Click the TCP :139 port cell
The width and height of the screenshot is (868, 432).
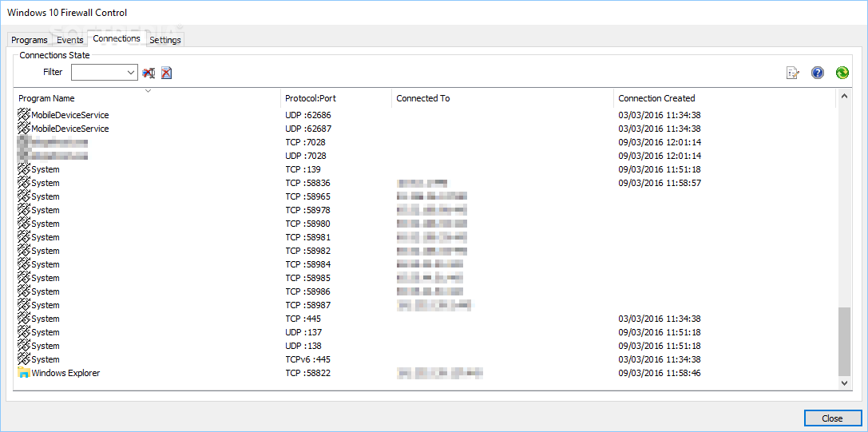click(303, 169)
